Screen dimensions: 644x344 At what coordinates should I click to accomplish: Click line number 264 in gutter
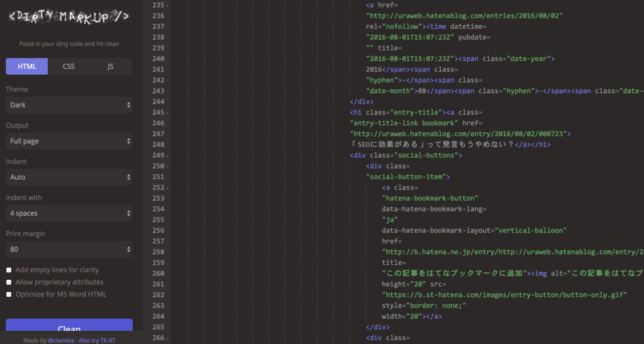click(x=158, y=316)
